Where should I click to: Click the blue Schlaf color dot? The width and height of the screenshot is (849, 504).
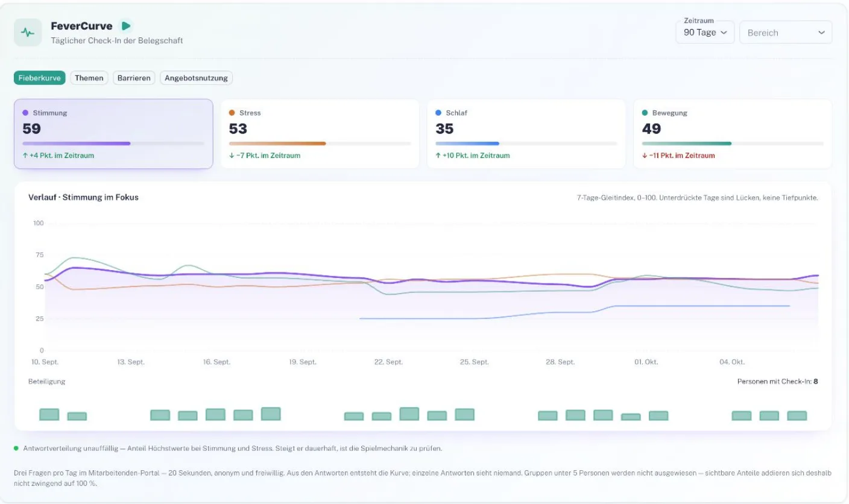tap(438, 113)
